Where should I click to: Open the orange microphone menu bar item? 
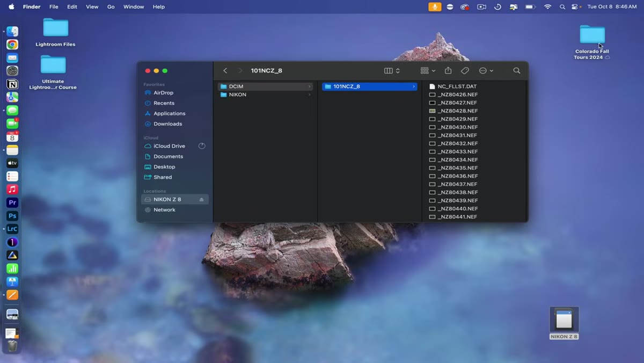(x=435, y=7)
